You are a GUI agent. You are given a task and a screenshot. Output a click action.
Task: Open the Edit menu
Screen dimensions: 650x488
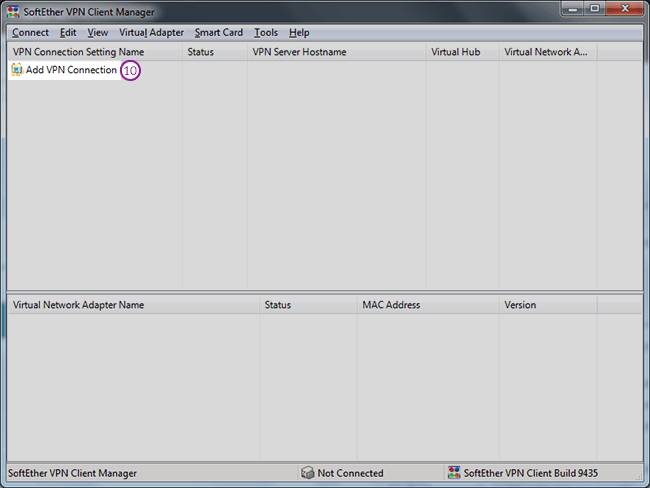pyautogui.click(x=68, y=33)
